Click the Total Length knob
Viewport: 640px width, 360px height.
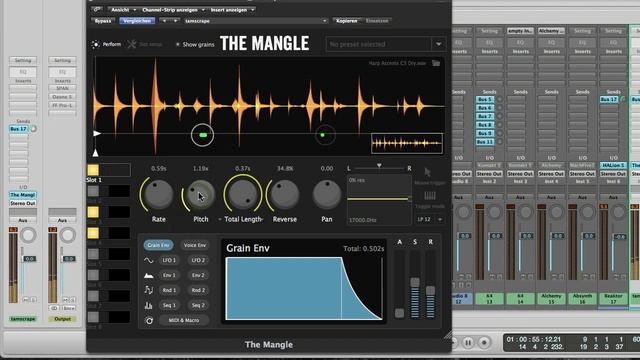click(242, 195)
